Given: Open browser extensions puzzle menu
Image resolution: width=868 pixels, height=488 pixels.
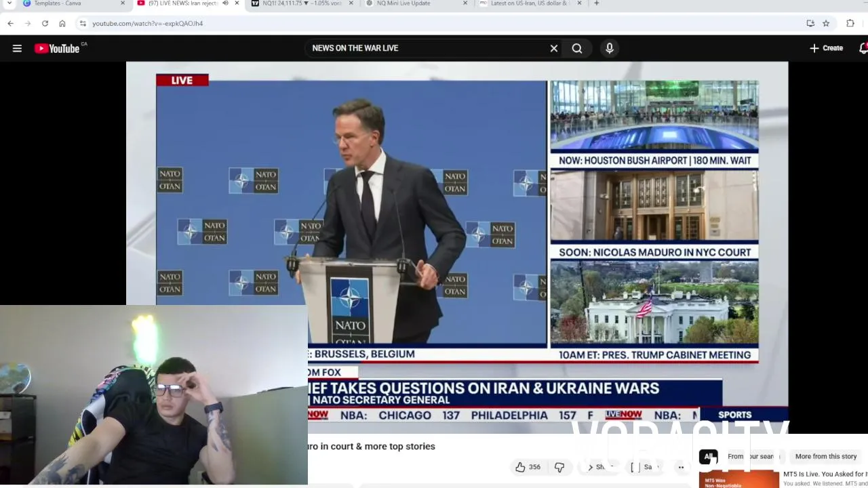Looking at the screenshot, I should 850,23.
